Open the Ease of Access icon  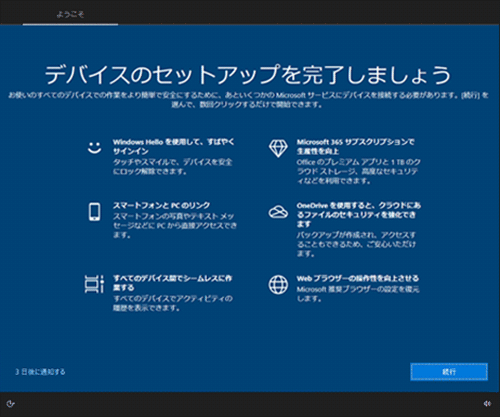tap(11, 404)
